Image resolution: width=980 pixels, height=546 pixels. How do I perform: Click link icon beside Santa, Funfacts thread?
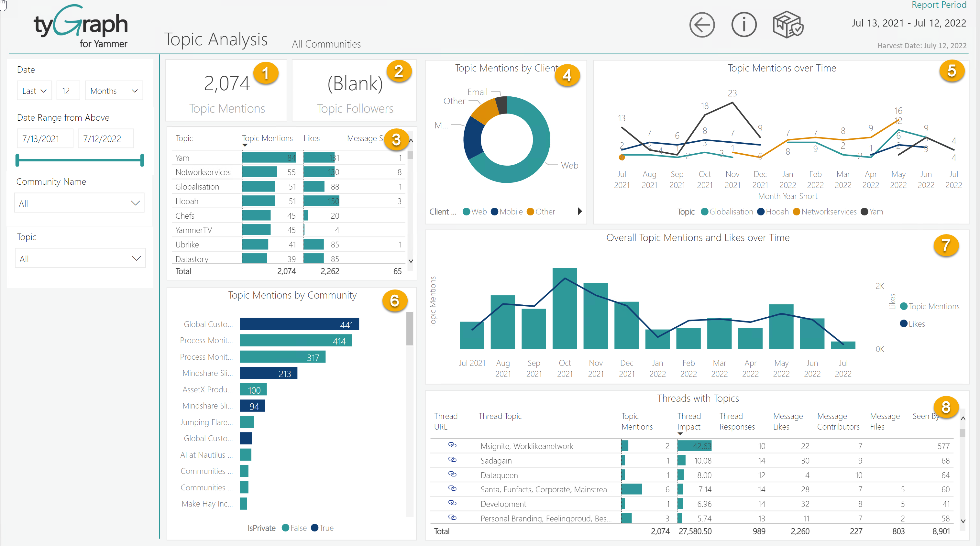pyautogui.click(x=453, y=489)
